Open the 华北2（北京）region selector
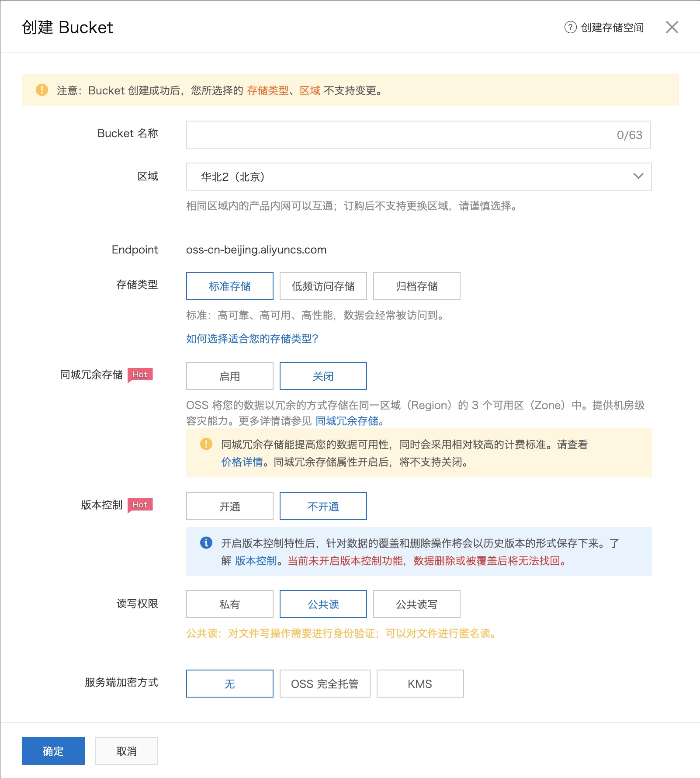Screen dimensions: 700x778 (x=411, y=177)
